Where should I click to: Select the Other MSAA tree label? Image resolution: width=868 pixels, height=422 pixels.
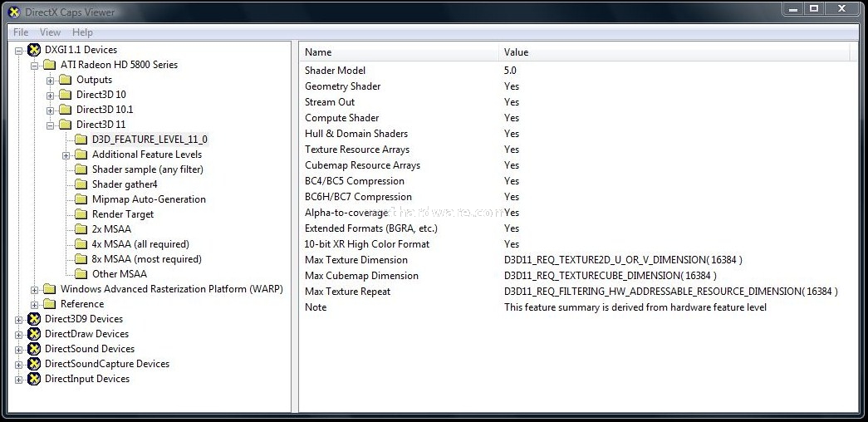coord(120,274)
